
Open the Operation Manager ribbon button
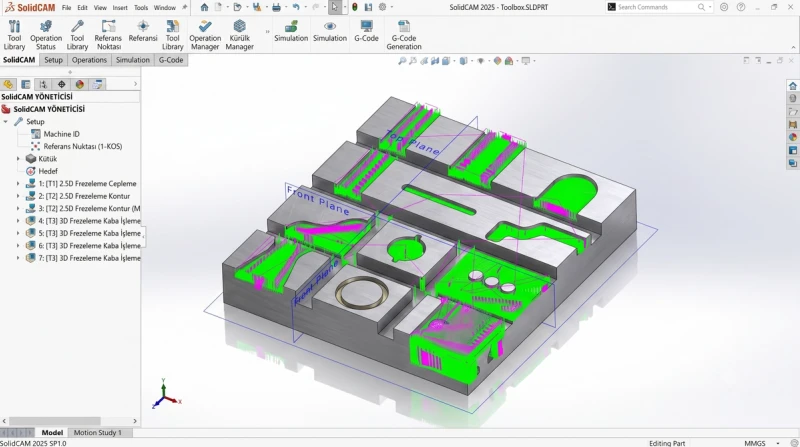pos(205,35)
